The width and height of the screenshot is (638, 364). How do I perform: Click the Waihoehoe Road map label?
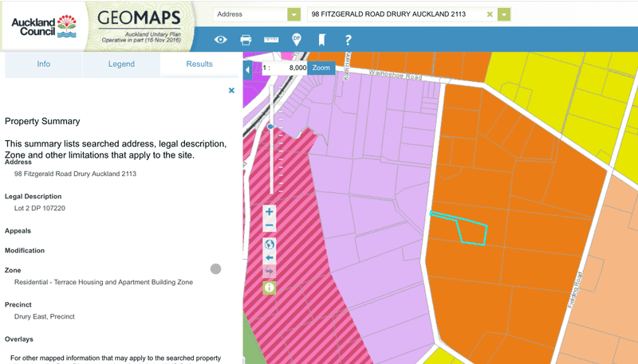click(395, 74)
